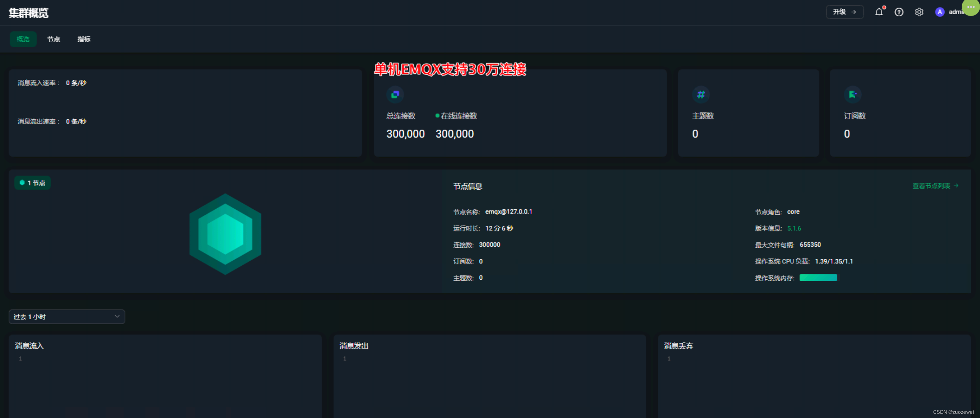Click the dropdown chevron on time range selector
Screen dimensions: 980x418
click(x=117, y=317)
